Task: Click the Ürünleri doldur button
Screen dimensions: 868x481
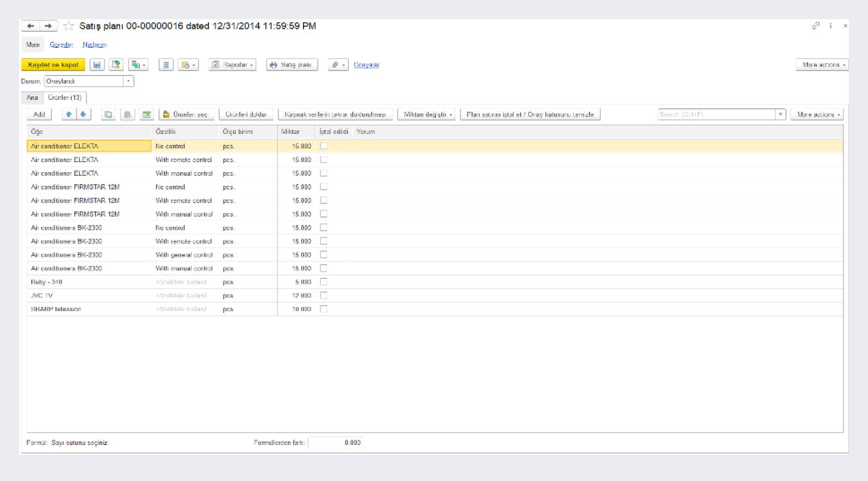Action: tap(246, 114)
